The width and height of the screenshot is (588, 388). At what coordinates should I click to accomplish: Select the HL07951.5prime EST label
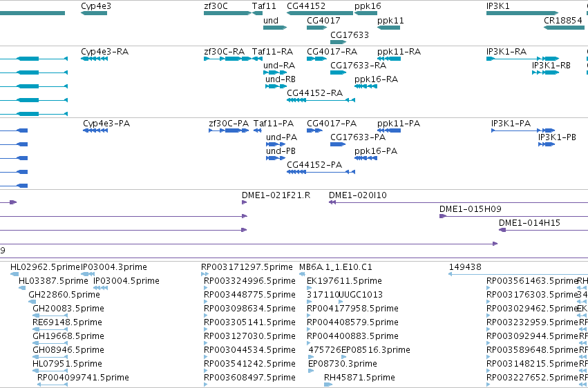click(x=67, y=364)
